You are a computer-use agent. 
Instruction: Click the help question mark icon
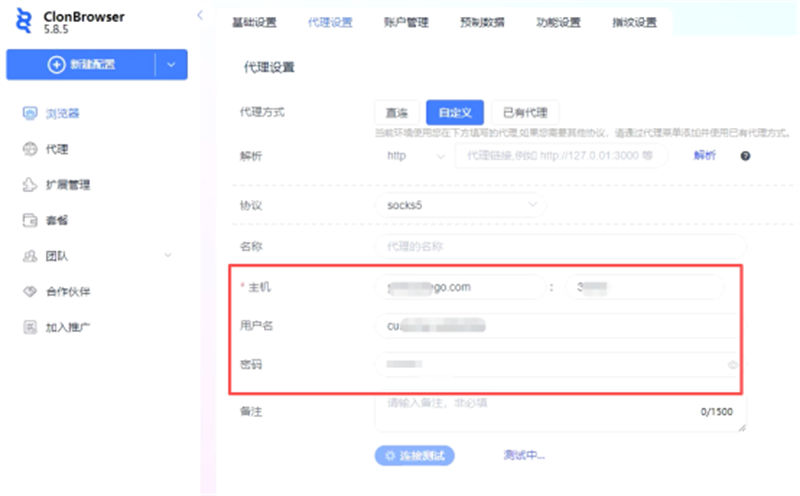[745, 156]
